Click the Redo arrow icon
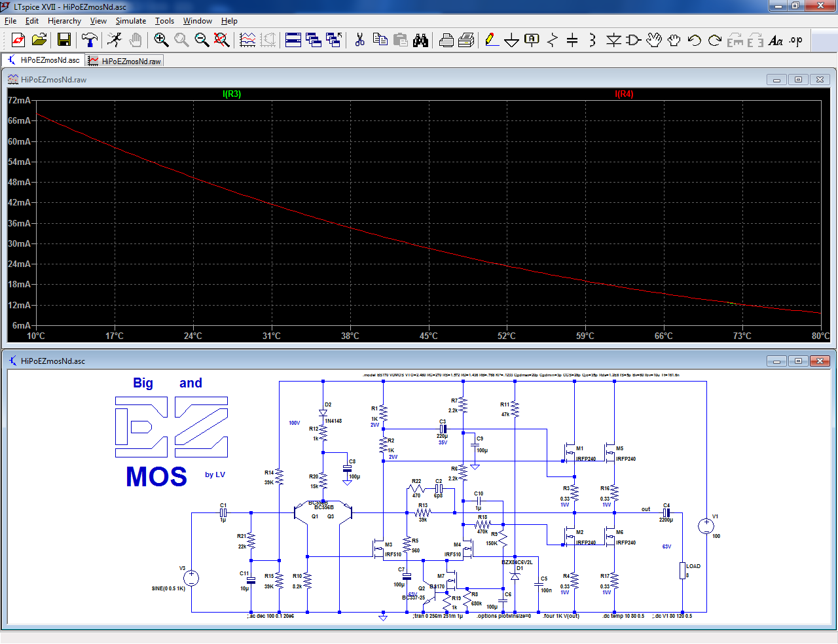Image resolution: width=838 pixels, height=644 pixels. click(715, 40)
